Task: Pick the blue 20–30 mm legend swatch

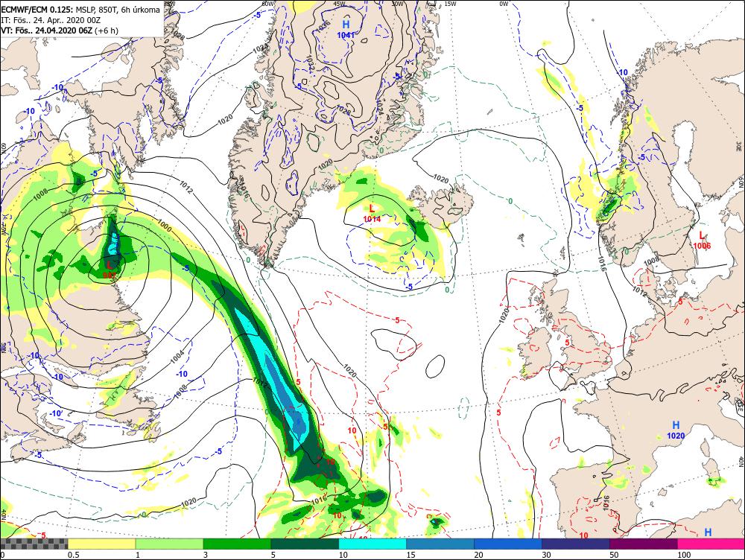Action: [x=508, y=544]
